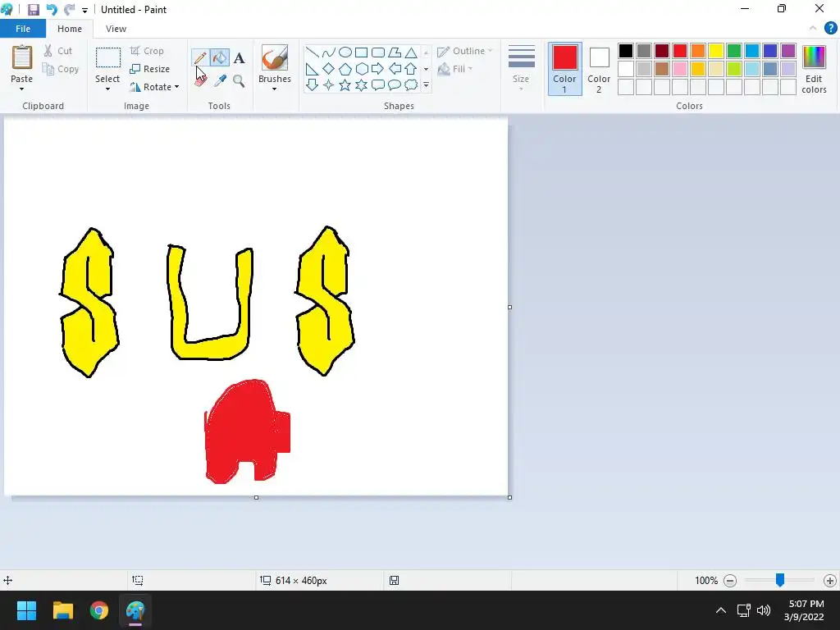Image resolution: width=840 pixels, height=630 pixels.
Task: Select the Magnifier tool
Action: (x=239, y=81)
